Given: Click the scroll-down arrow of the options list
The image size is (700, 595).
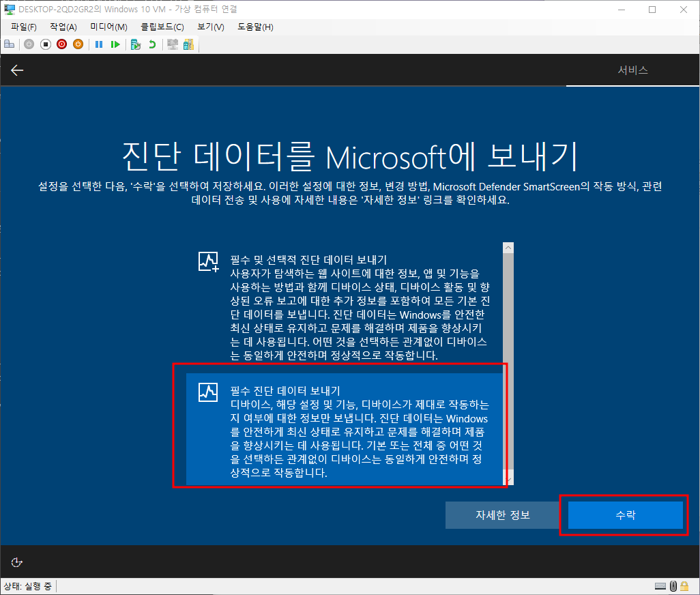Looking at the screenshot, I should point(508,480).
